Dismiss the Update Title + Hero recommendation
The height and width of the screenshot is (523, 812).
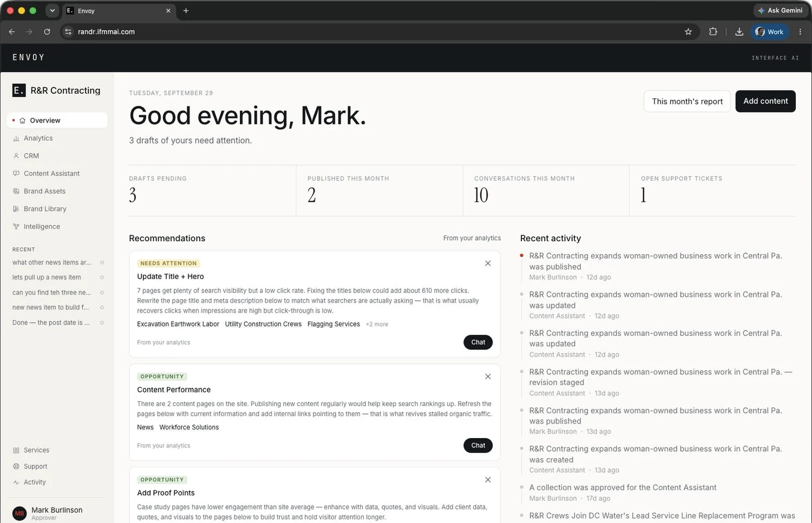[488, 263]
